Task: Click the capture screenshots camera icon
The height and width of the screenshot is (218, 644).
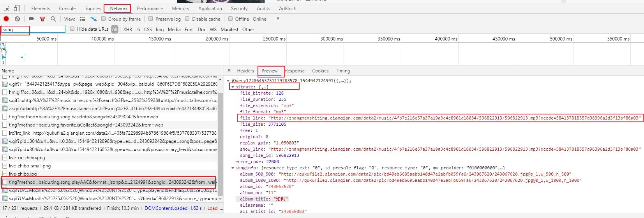Action: pyautogui.click(x=32, y=19)
